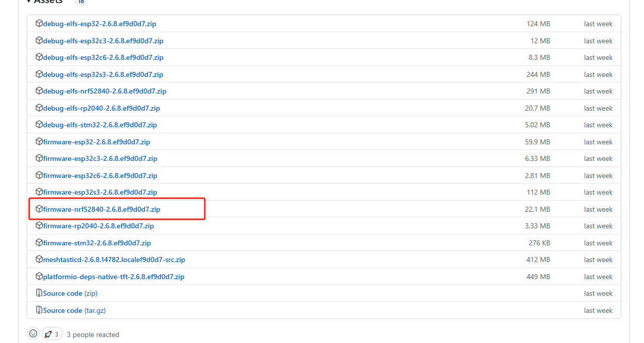Click package icon next to firmware-nrf52840 zip

point(39,209)
